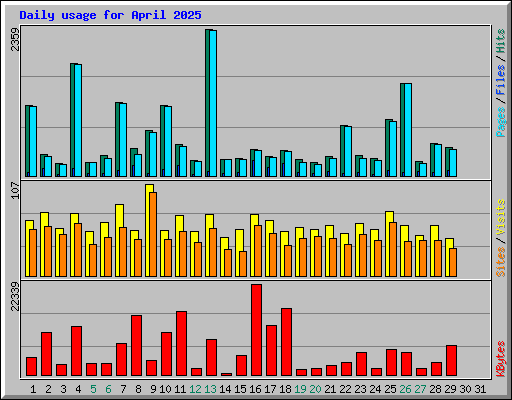Viewport: 512px width, 400px height.
Task: Click the tallest hits bar on day 13
Action: click(207, 103)
